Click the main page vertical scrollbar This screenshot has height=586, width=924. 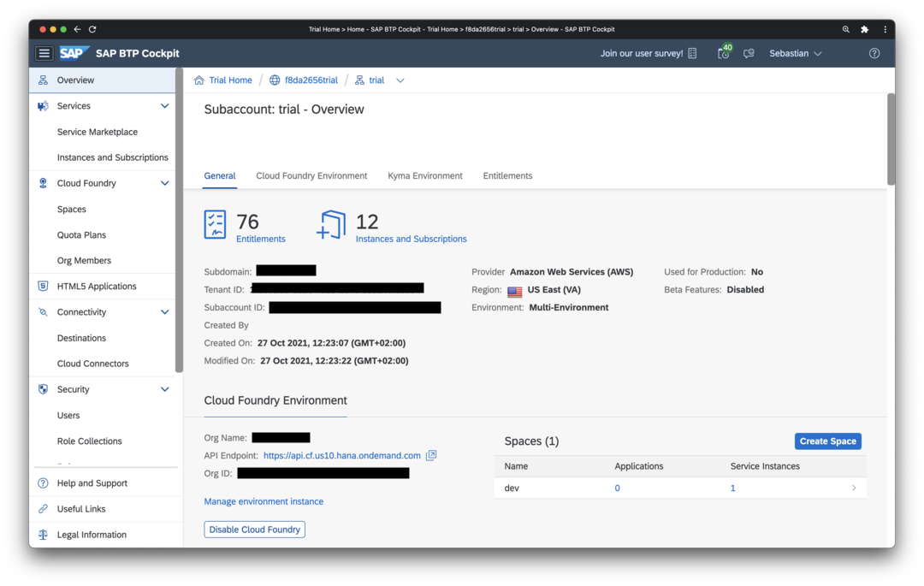coord(891,141)
